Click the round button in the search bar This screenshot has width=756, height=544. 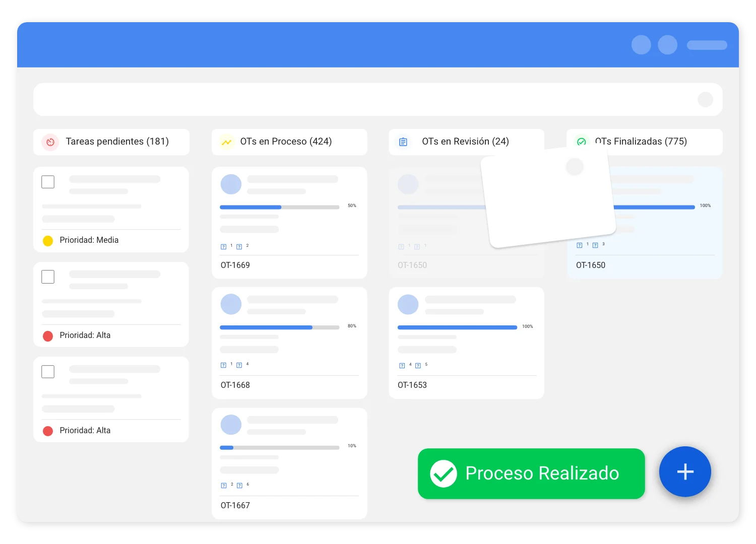pyautogui.click(x=705, y=100)
